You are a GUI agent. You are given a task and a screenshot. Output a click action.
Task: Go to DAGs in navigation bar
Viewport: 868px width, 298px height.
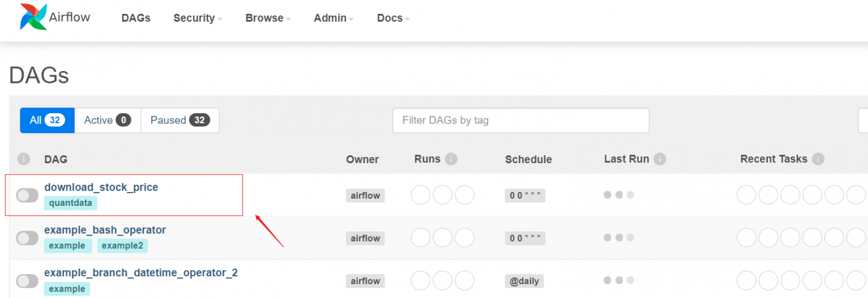pos(136,18)
